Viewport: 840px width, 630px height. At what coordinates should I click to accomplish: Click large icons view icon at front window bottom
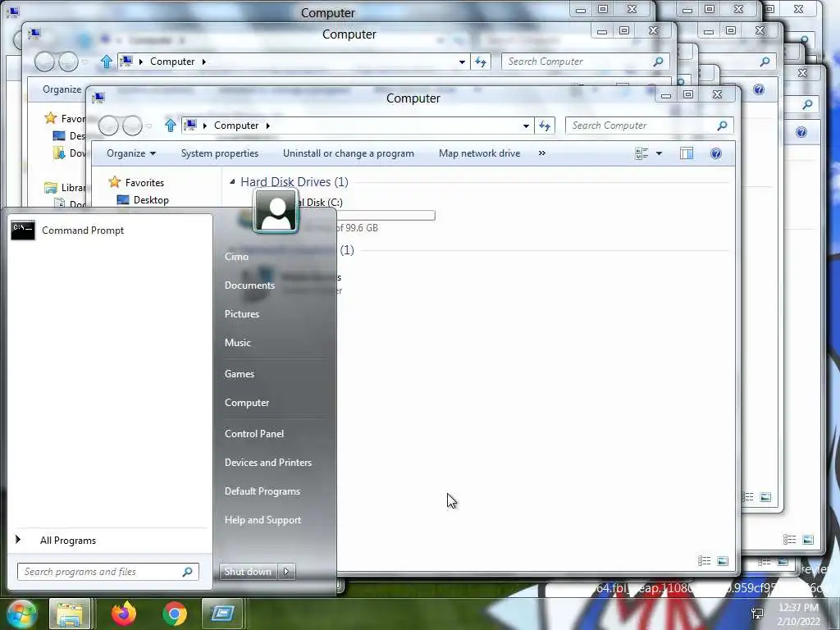pyautogui.click(x=722, y=561)
